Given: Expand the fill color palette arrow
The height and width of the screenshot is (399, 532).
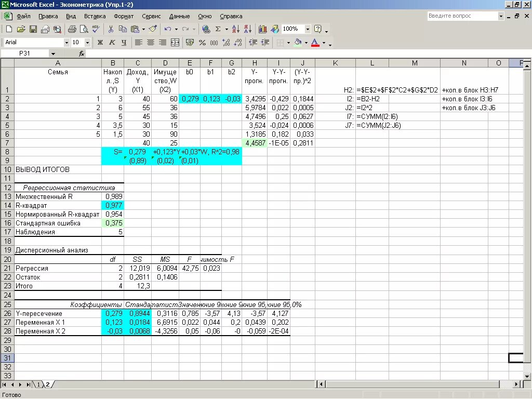Looking at the screenshot, I should click(306, 43).
